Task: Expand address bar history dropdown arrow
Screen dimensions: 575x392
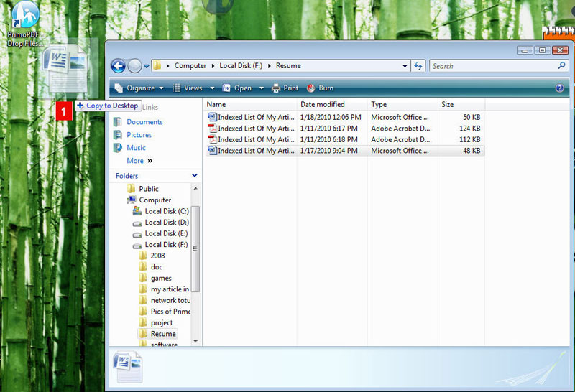Action: tap(405, 66)
